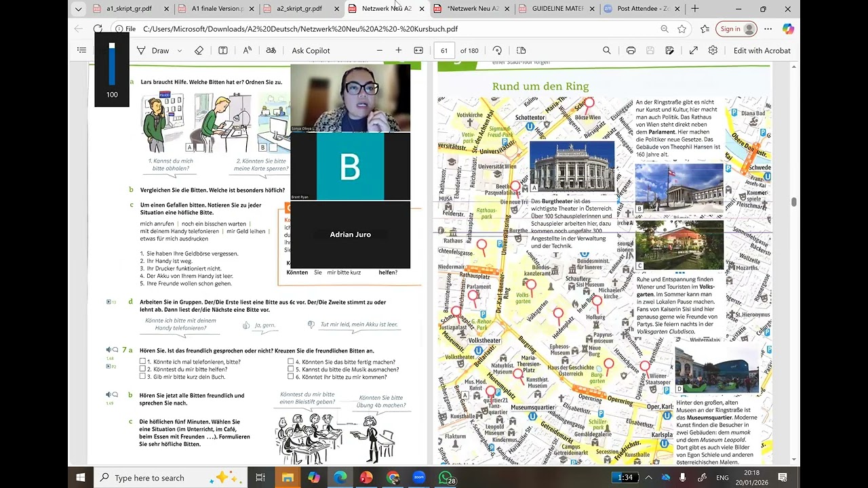Open Edge settings and more menu
This screenshot has height=488, width=868.
coord(768,29)
